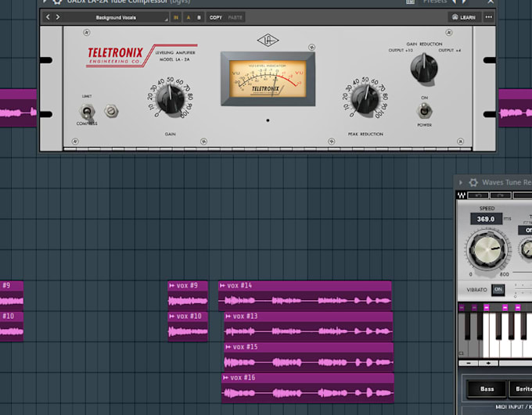This screenshot has width=532, height=415.
Task: Click the PEAK REDUCTION knob
Action: point(365,100)
